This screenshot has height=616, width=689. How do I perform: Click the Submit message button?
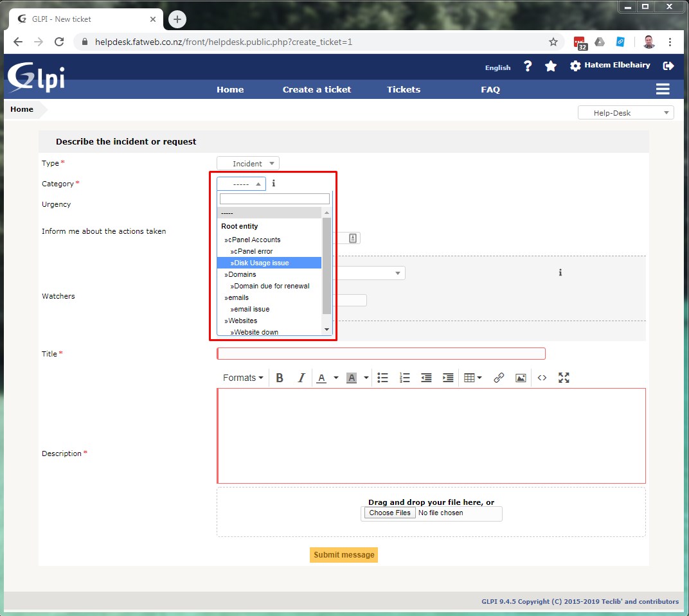[344, 555]
